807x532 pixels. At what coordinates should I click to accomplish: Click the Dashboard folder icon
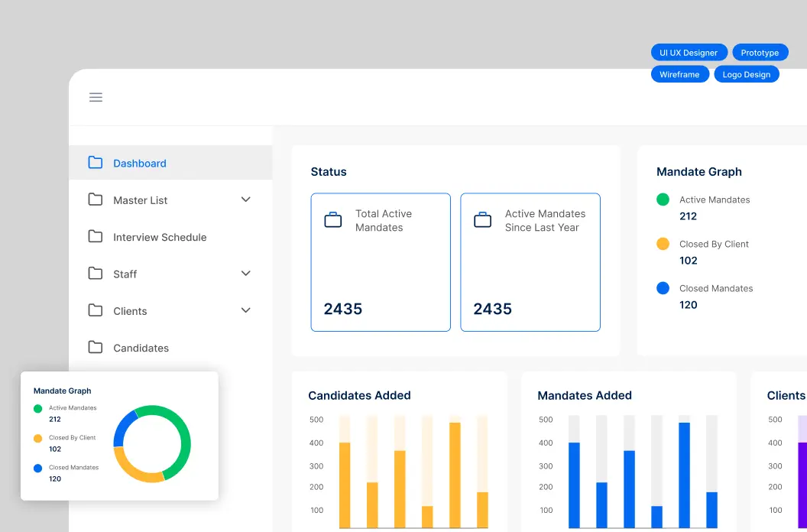click(96, 163)
